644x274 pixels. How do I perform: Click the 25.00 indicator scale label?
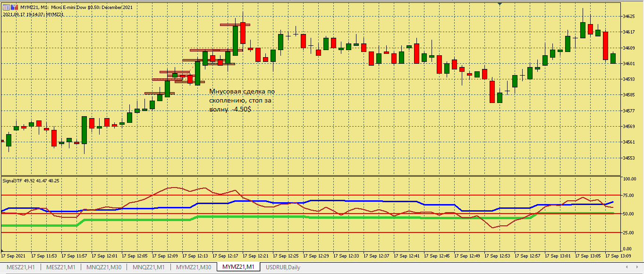[629, 232]
